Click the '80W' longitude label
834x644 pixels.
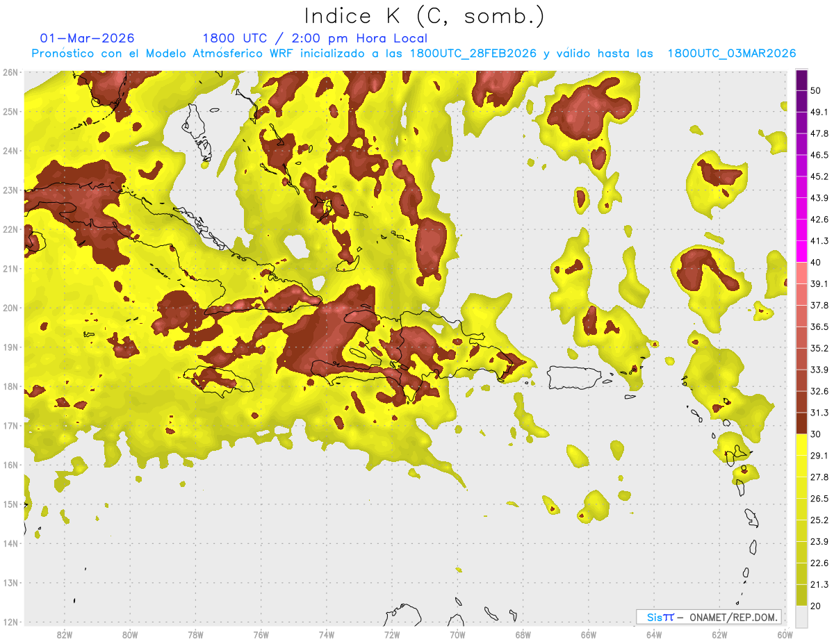(x=130, y=634)
